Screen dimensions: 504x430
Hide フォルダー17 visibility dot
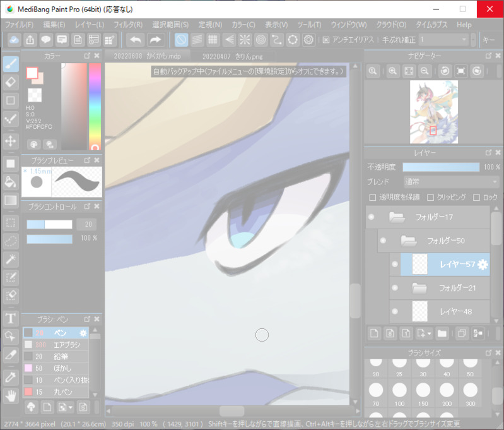[x=372, y=217]
